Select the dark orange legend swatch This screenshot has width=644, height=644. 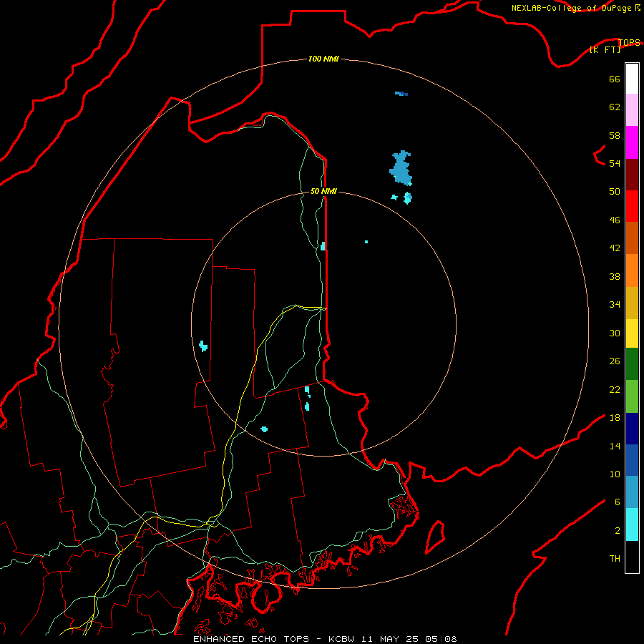click(632, 238)
